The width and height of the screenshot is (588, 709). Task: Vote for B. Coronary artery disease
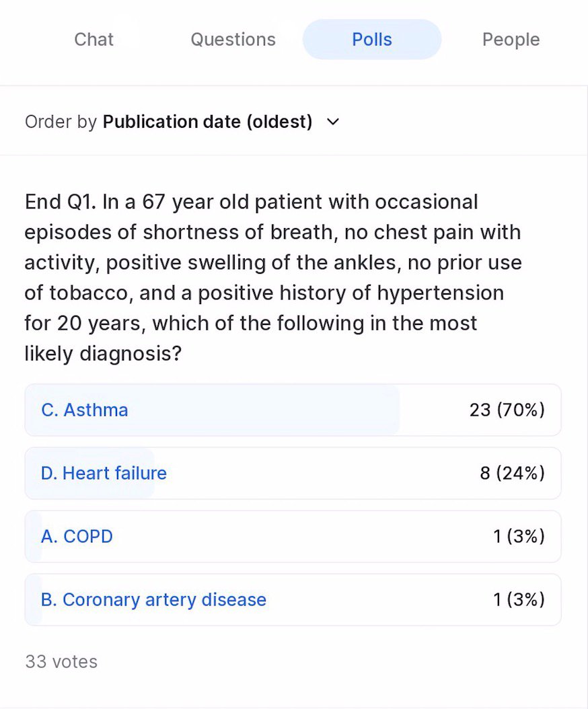click(153, 600)
